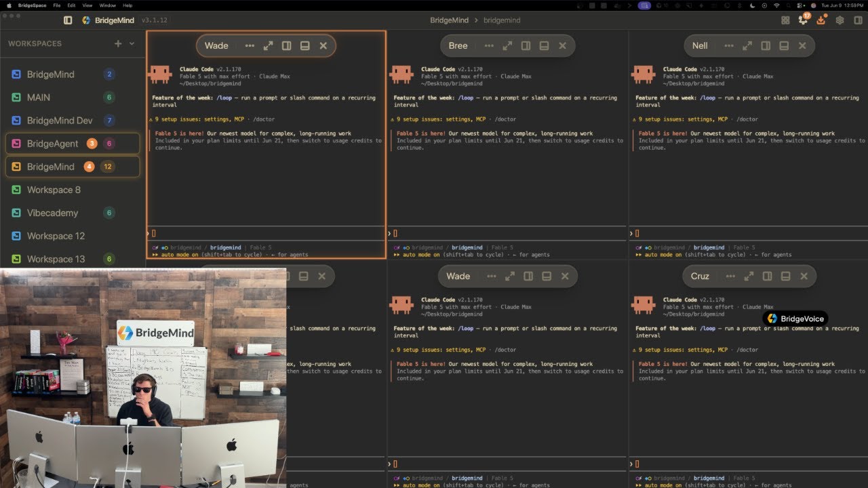Open the BridgeAgent workspace
The image size is (868, 488).
coord(72,144)
